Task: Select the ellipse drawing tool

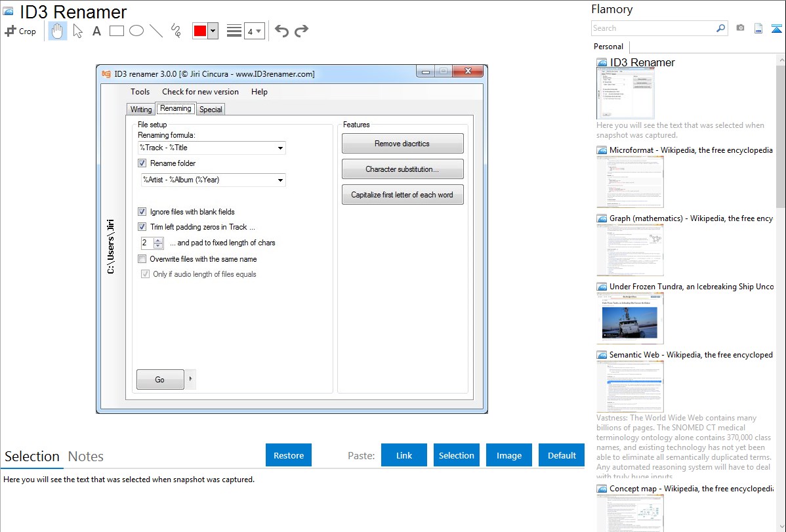Action: pyautogui.click(x=136, y=31)
